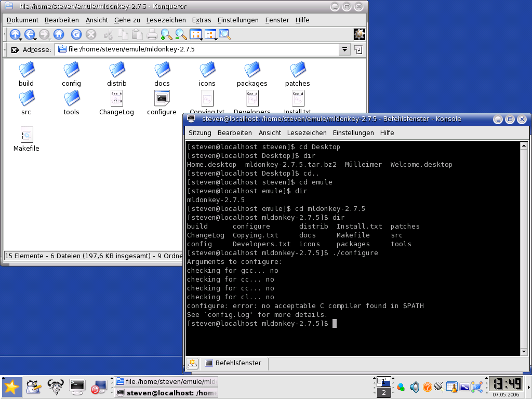532x399 pixels.
Task: Open Konqueror's Extras menu
Action: pos(202,20)
